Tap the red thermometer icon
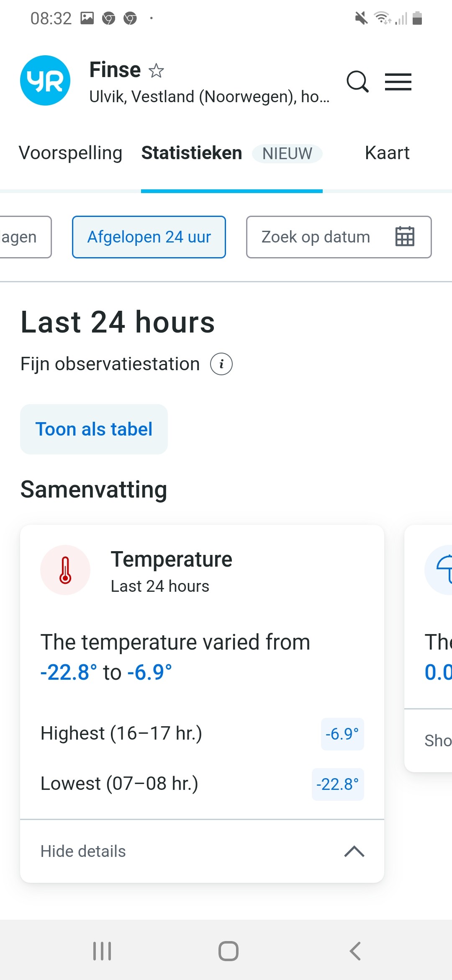The image size is (452, 980). point(65,570)
